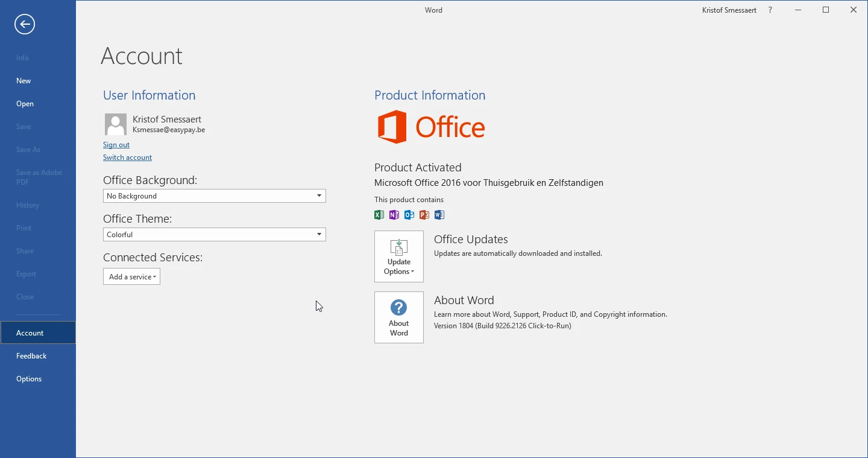Viewport: 868px width, 458px height.
Task: Go back using the circled arrow
Action: tap(25, 24)
